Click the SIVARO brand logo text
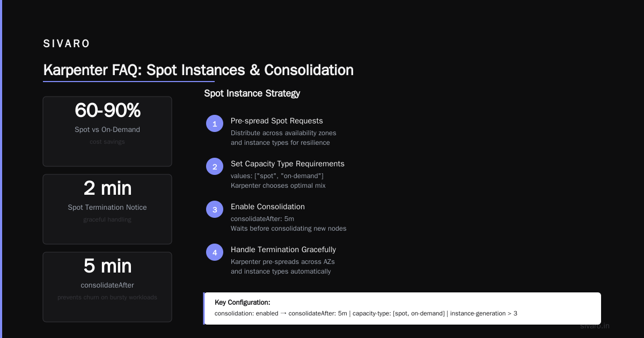Image resolution: width=644 pixels, height=338 pixels. 67,44
